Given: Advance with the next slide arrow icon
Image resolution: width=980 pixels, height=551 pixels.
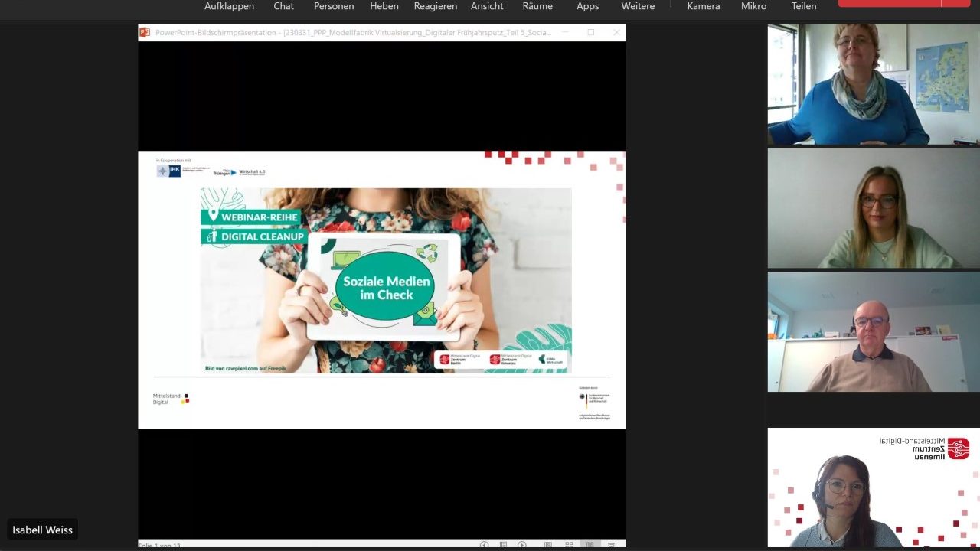Looking at the screenshot, I should point(522,545).
